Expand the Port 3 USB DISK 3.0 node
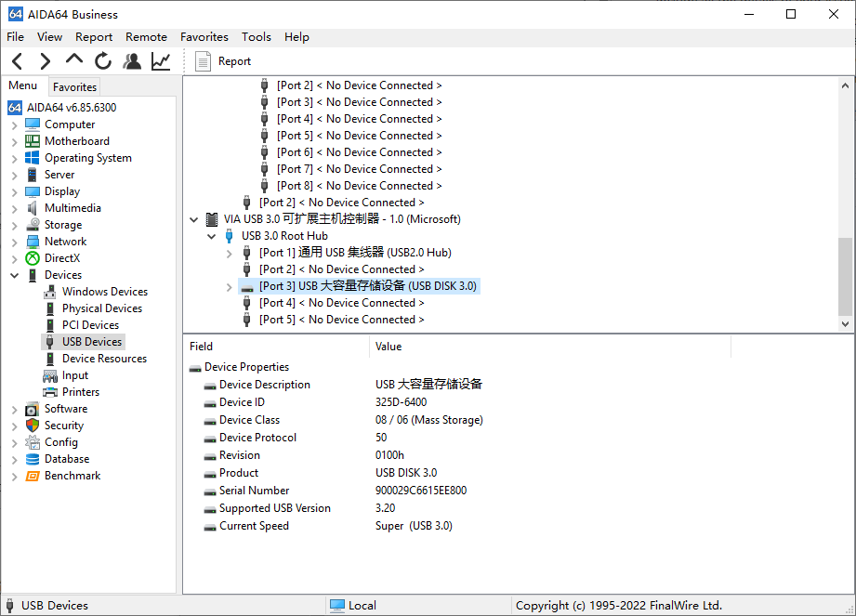The image size is (856, 616). click(230, 286)
